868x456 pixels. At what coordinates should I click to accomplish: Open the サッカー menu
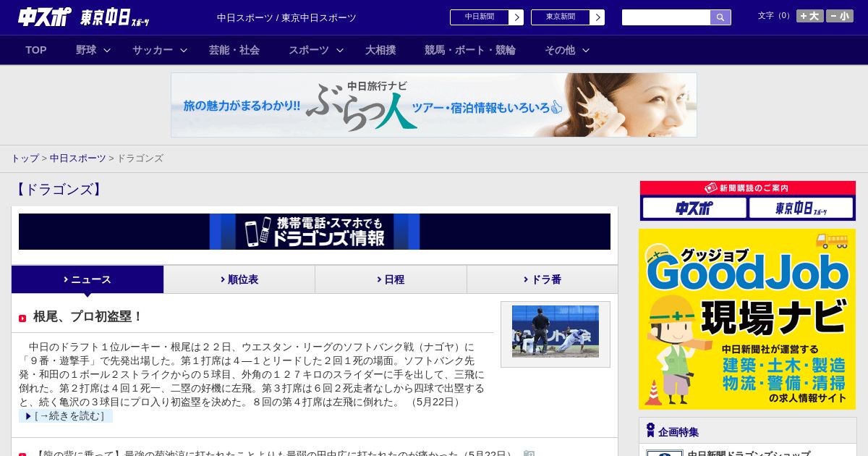[153, 50]
